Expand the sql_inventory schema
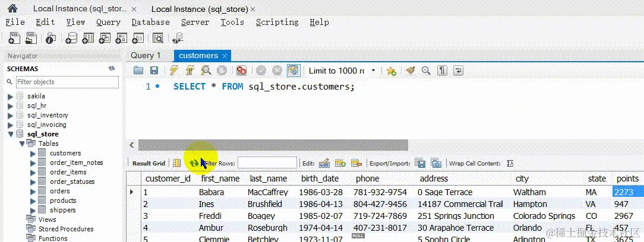The height and width of the screenshot is (242, 644). coord(10,115)
